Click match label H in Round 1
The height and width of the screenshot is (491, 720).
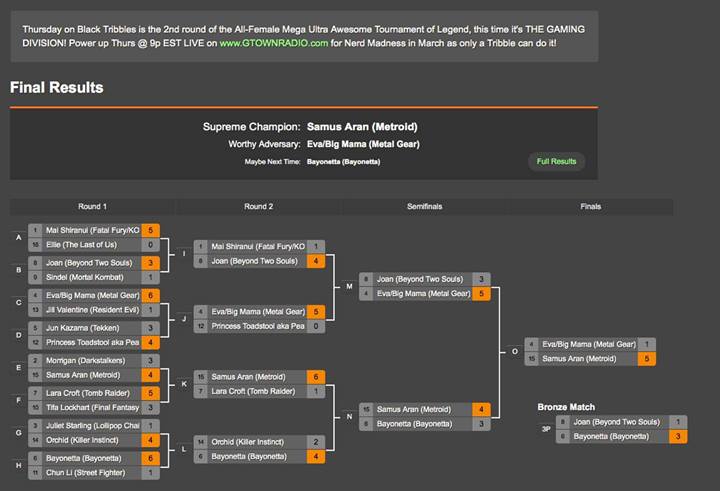pyautogui.click(x=19, y=465)
